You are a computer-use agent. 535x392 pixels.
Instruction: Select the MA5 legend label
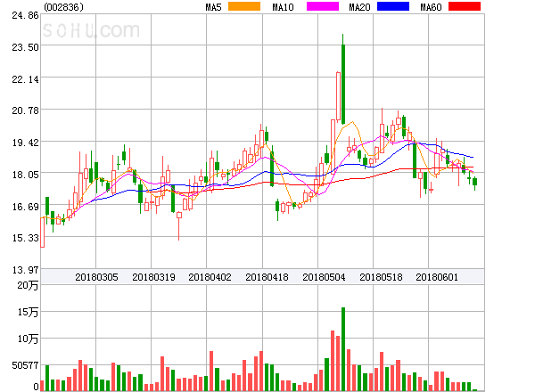213,7
